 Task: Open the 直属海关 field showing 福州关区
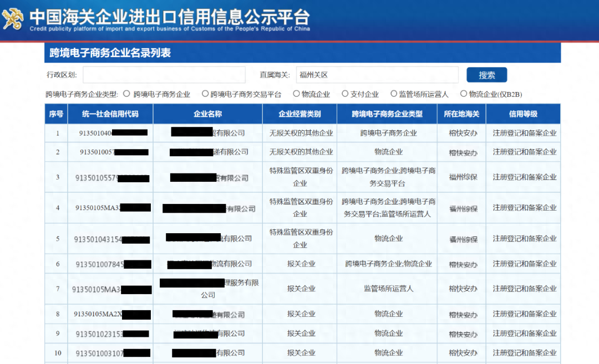tap(377, 75)
